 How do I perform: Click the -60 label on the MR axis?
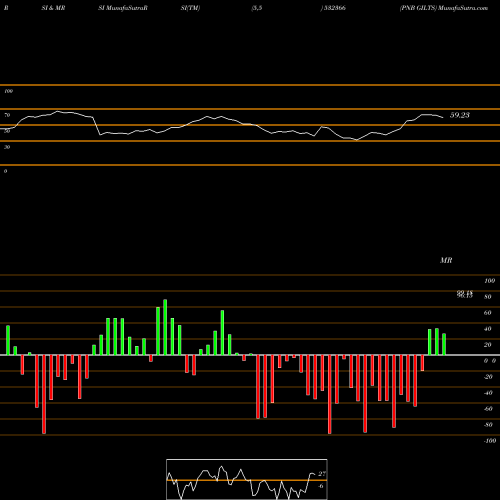[488, 409]
